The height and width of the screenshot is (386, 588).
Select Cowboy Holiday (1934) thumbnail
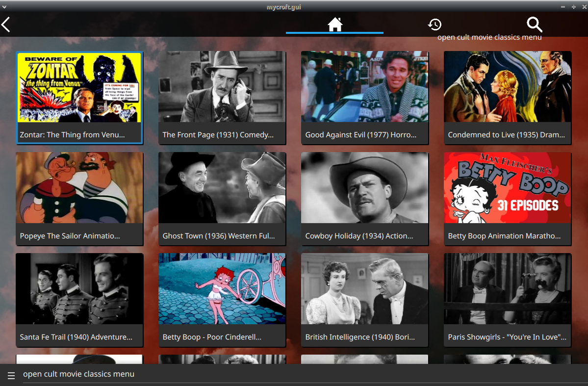(x=365, y=187)
